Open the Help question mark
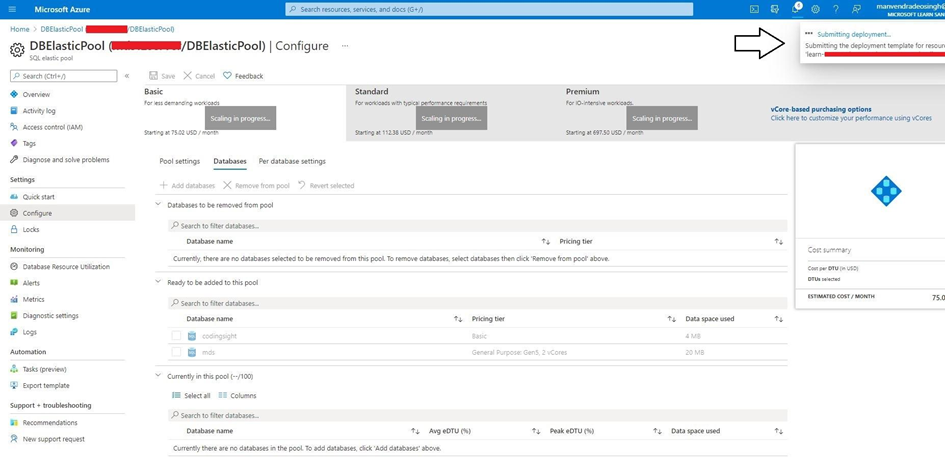Screen dimensions: 945x475 tap(836, 10)
